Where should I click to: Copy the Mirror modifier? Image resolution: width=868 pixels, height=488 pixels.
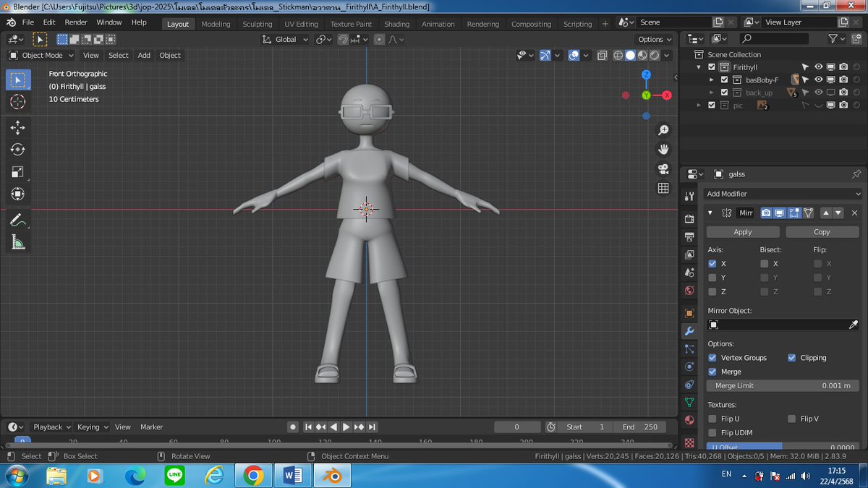(x=822, y=231)
